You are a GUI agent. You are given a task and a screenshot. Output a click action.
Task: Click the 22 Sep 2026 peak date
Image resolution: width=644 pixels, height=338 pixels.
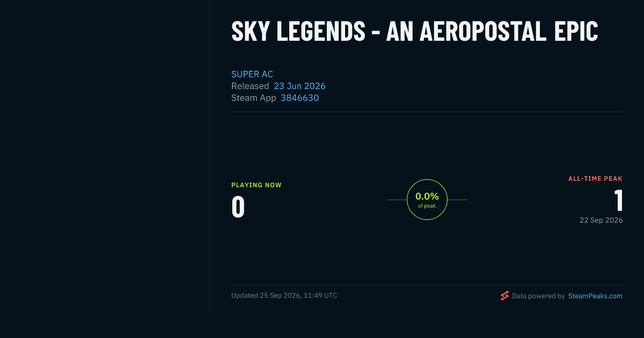601,220
